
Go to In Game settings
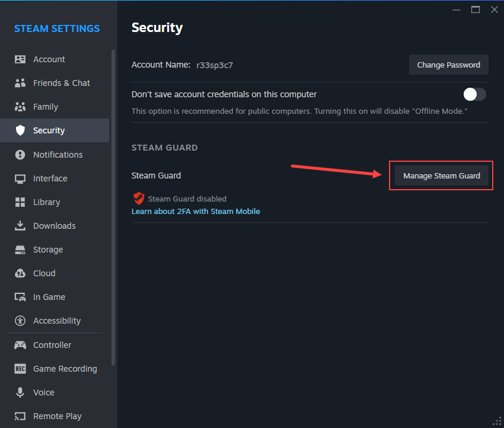point(49,297)
